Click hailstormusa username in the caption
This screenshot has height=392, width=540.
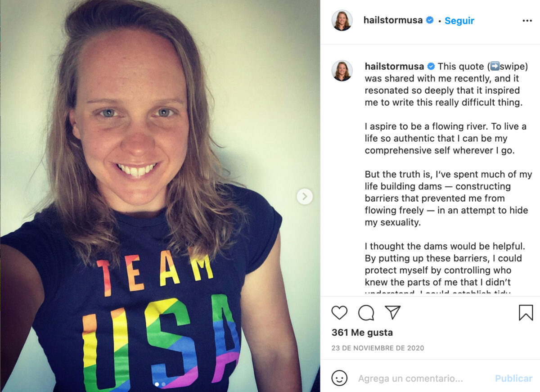(394, 67)
